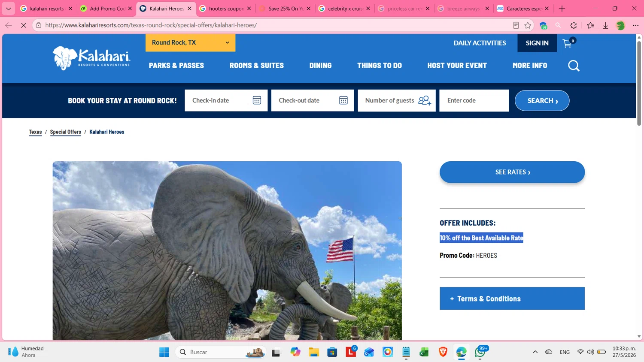
Task: Click the browser address bar URL
Action: [151, 25]
